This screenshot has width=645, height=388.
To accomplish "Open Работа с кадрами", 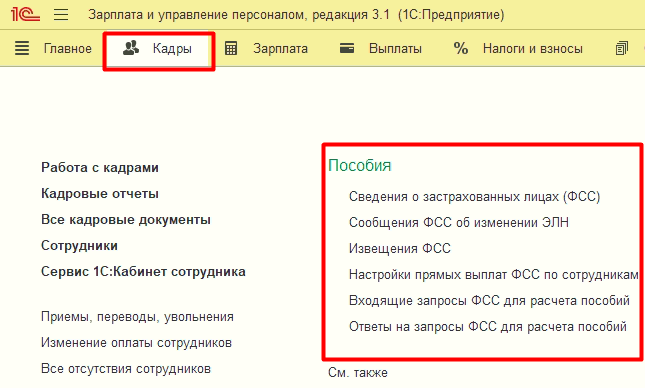I will pos(100,167).
